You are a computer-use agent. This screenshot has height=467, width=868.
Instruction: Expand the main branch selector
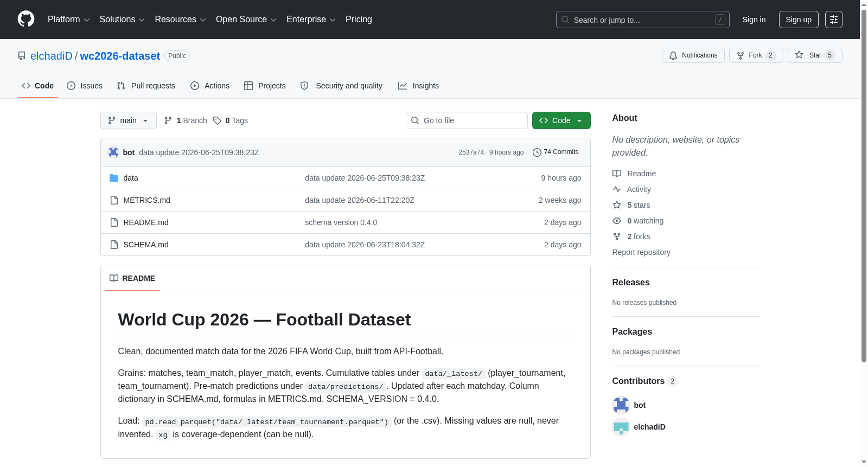[128, 120]
